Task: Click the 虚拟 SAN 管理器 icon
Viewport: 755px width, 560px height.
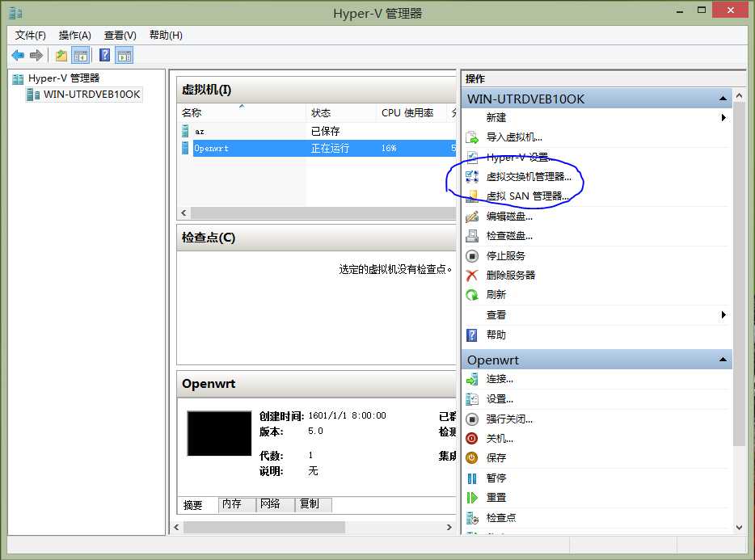Action: (x=472, y=196)
